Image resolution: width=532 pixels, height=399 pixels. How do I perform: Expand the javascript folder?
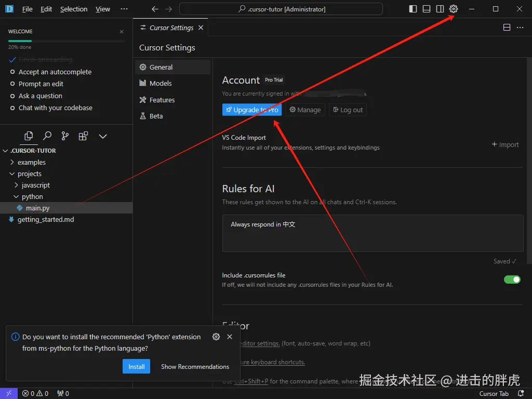tap(66, 185)
